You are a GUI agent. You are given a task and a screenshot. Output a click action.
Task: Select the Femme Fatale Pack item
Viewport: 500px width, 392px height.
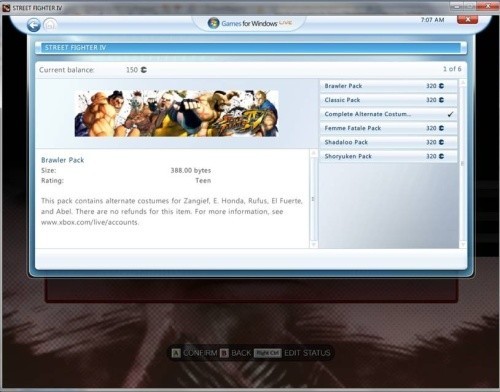click(389, 128)
